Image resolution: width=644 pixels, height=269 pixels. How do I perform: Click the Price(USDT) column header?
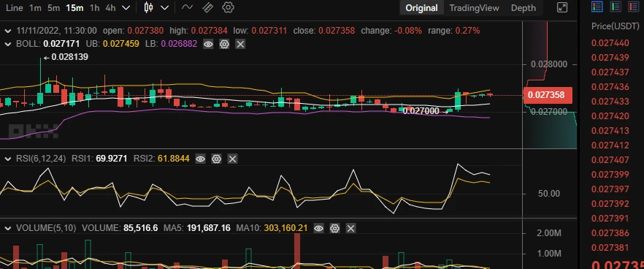[616, 26]
